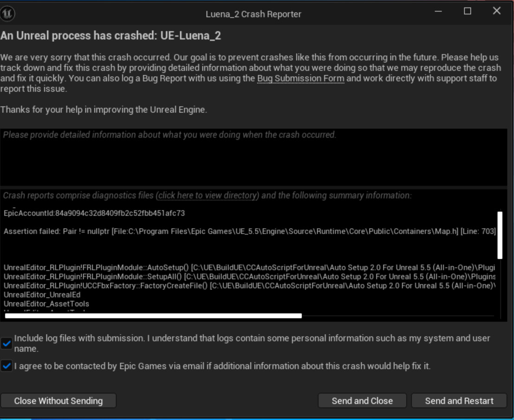Maximize the Crash Reporter window

[x=468, y=11]
